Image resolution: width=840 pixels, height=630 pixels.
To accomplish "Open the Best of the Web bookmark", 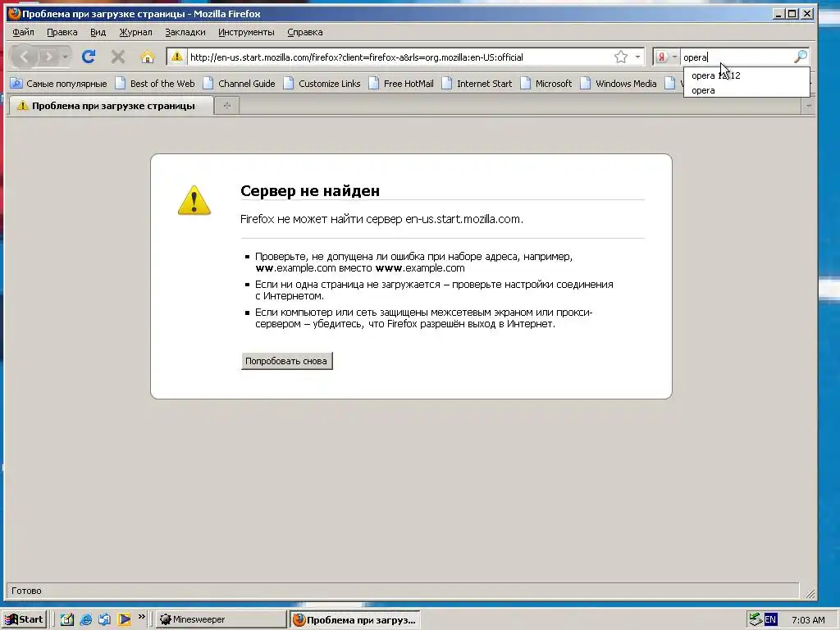I will [x=155, y=84].
